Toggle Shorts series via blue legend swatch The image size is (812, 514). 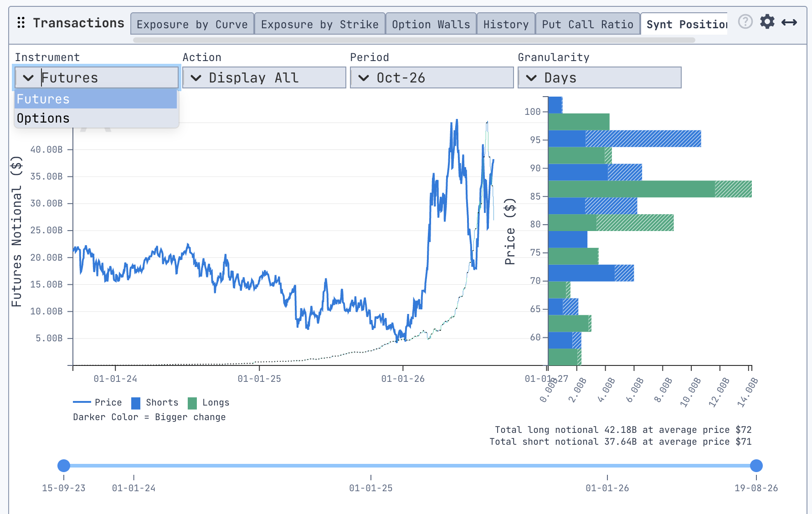point(136,403)
